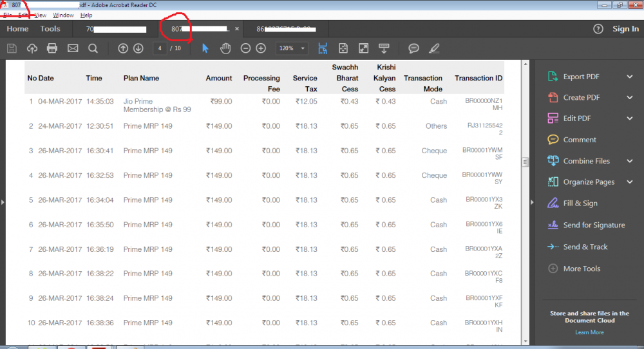The image size is (644, 349).
Task: Open Fill & Sign tool
Action: (x=580, y=203)
